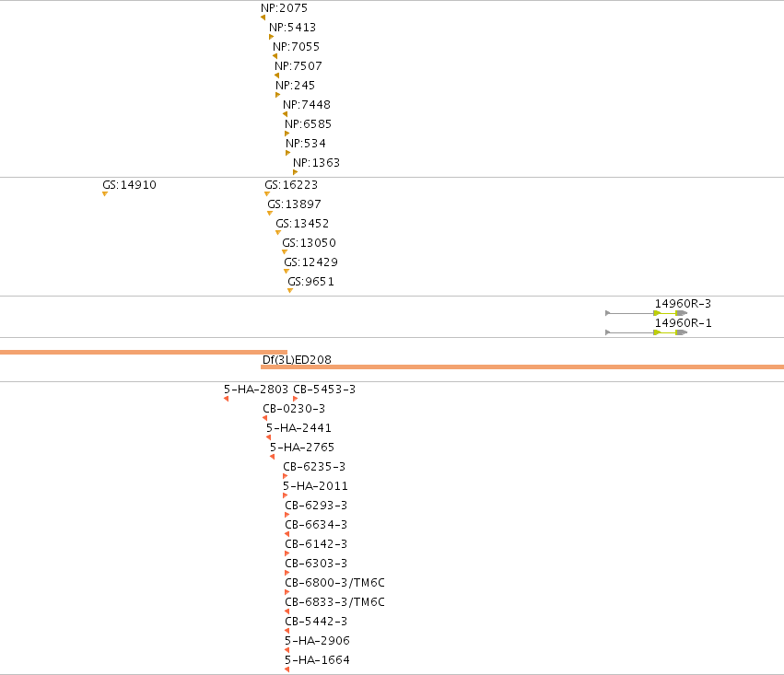The height and width of the screenshot is (675, 784).
Task: Click the Df(3L)ED208 deficiency label
Action: tap(297, 360)
